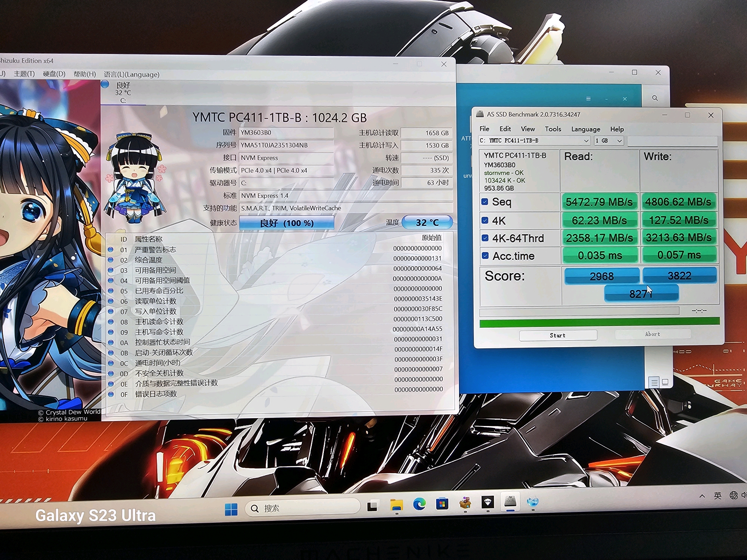Viewport: 747px width, 560px height.
Task: Open Microsoft Store from taskbar
Action: 442,504
